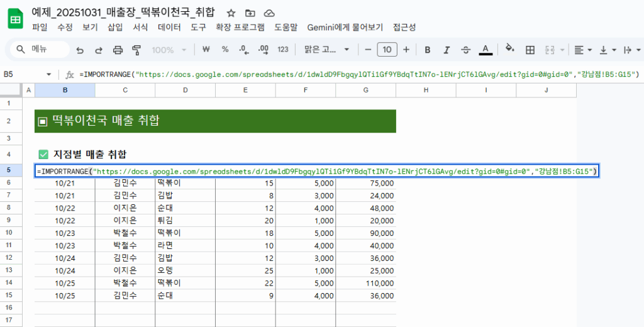The width and height of the screenshot is (644, 327).
Task: Toggle bold formatting
Action: click(x=428, y=50)
